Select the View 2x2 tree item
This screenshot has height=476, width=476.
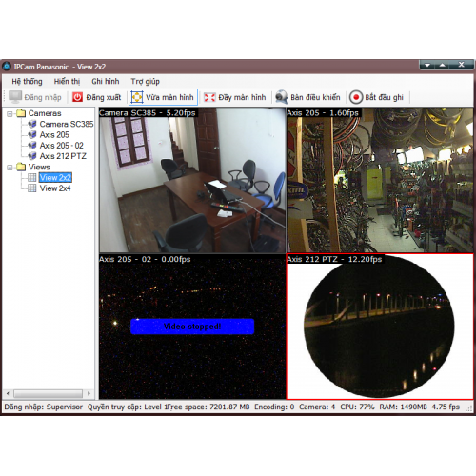pos(55,177)
